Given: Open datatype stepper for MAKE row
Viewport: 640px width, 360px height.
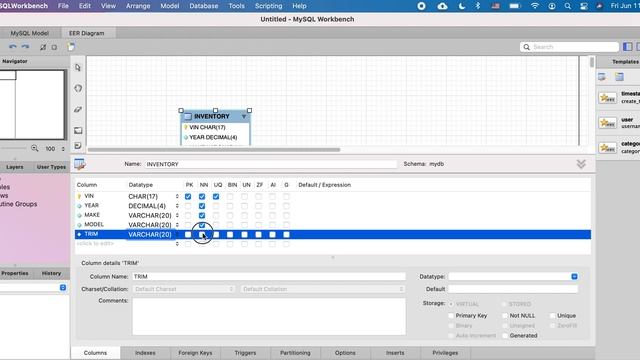Looking at the screenshot, I should (x=177, y=216).
